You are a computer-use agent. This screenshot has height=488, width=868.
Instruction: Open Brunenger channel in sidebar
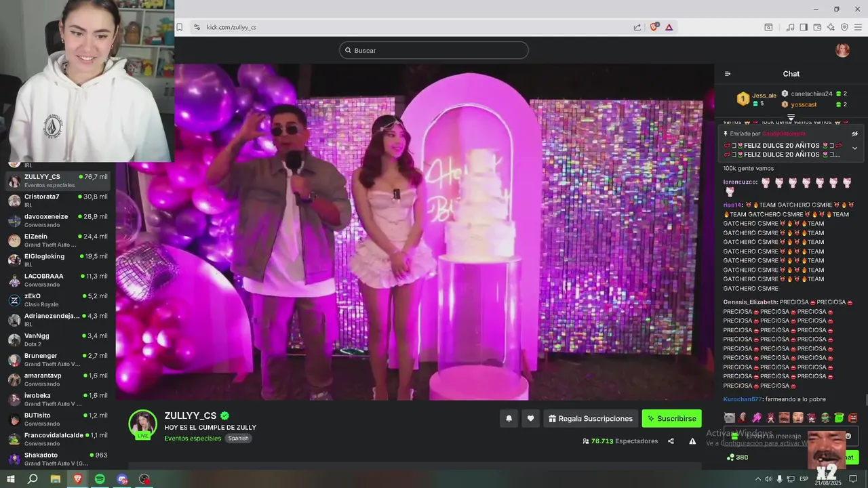(x=58, y=359)
